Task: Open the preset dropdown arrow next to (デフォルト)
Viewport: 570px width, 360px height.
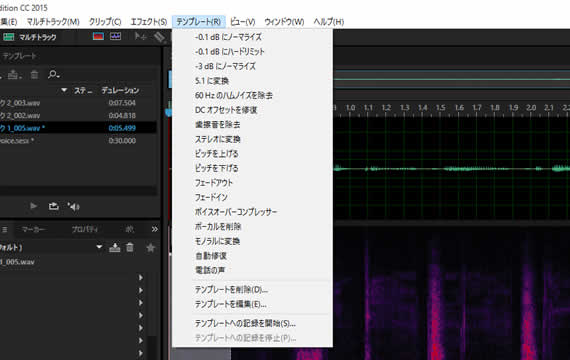Action: 99,247
